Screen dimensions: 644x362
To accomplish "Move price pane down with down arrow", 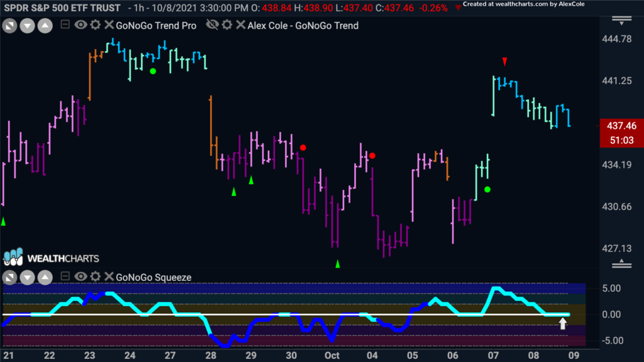I will (28, 26).
